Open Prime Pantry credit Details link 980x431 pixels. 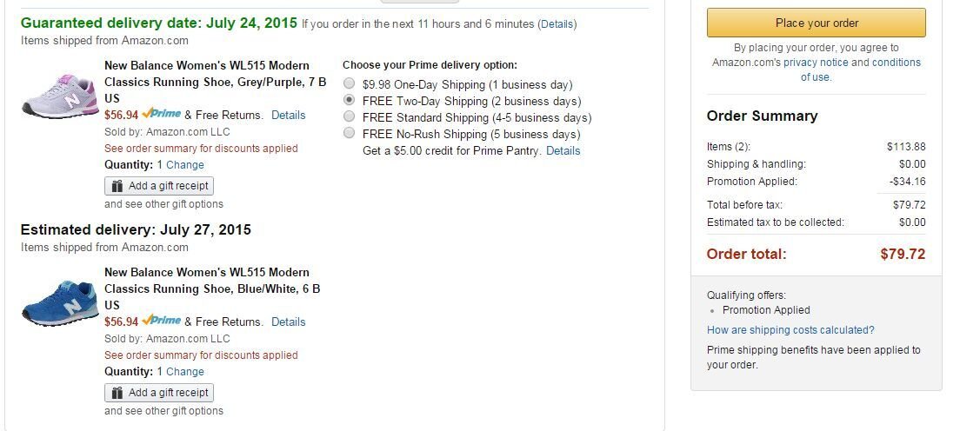[563, 150]
